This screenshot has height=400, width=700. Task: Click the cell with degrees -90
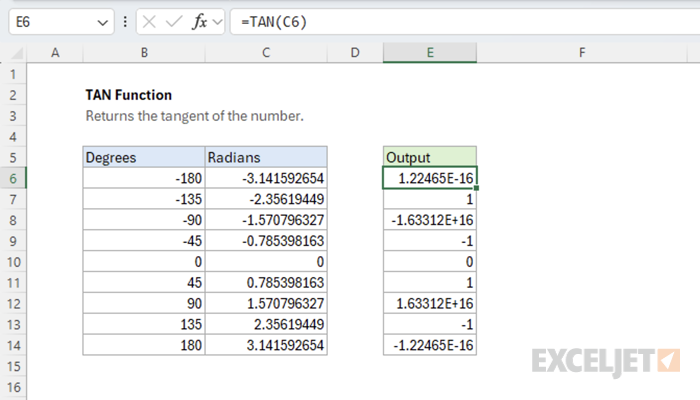(144, 220)
